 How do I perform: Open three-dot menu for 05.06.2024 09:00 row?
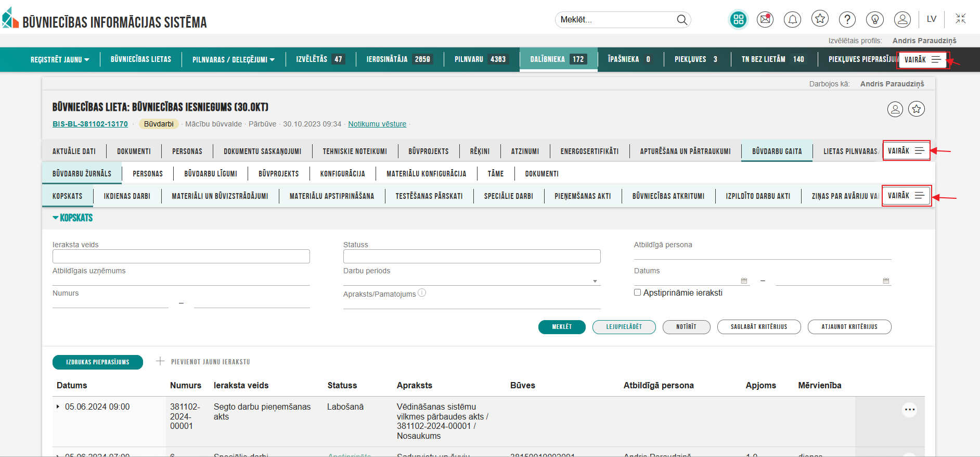pos(909,410)
